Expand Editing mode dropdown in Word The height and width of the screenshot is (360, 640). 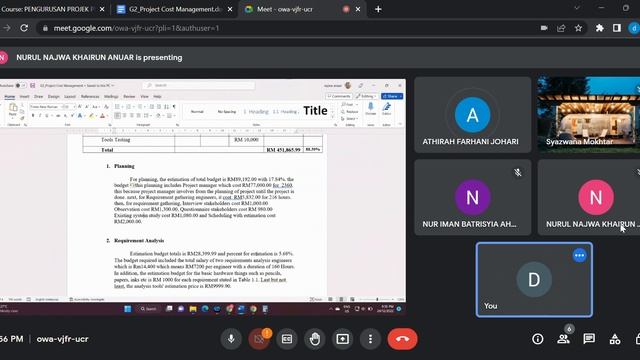[367, 96]
